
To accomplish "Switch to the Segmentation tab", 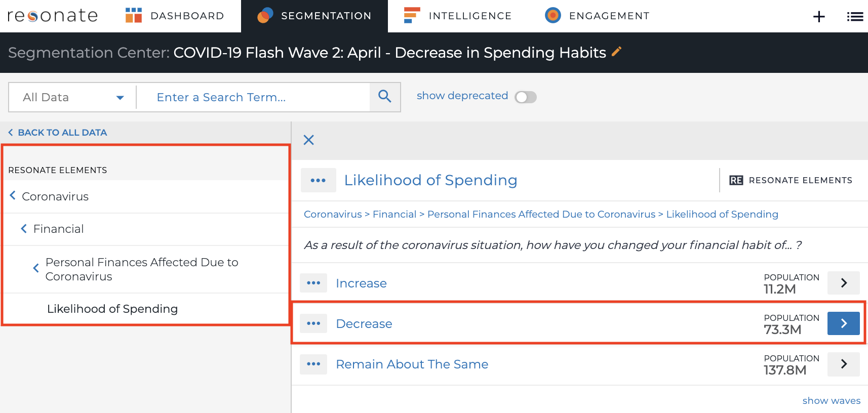I will (x=314, y=16).
